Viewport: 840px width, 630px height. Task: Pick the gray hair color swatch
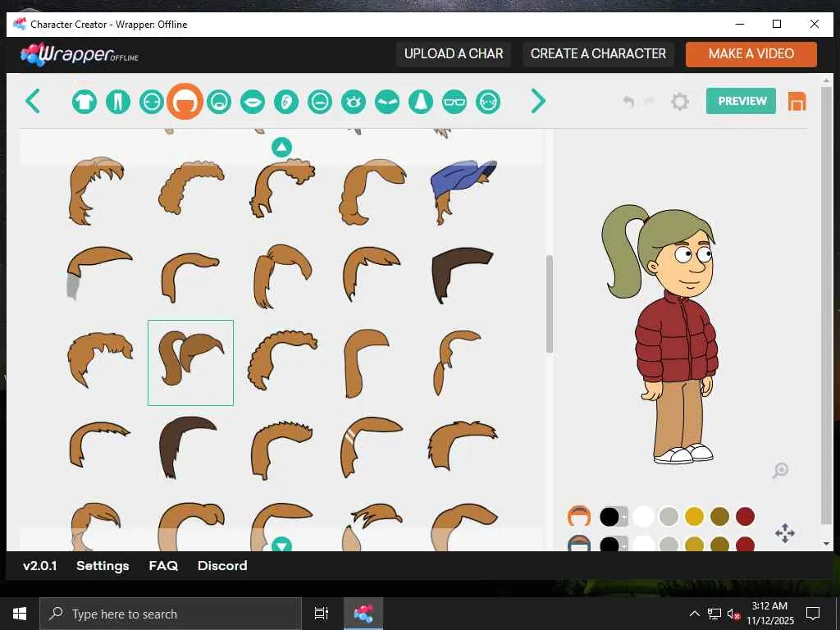point(669,517)
